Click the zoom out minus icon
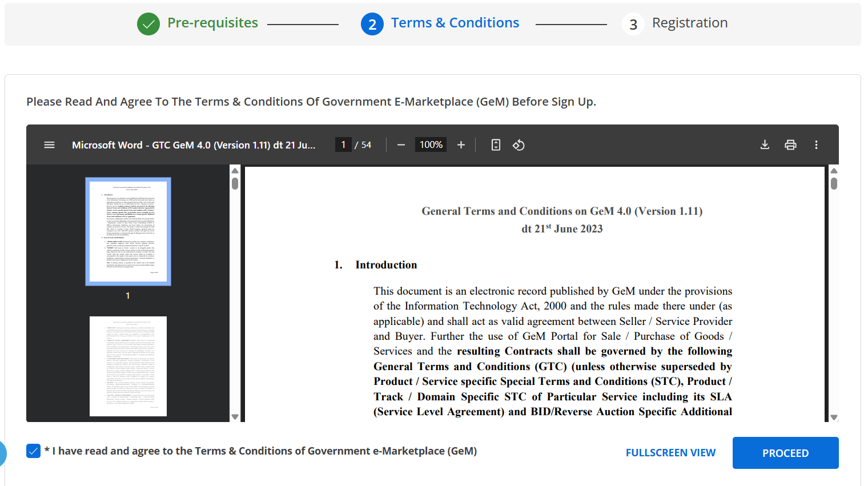Screen dimensions: 868x486 401,145
